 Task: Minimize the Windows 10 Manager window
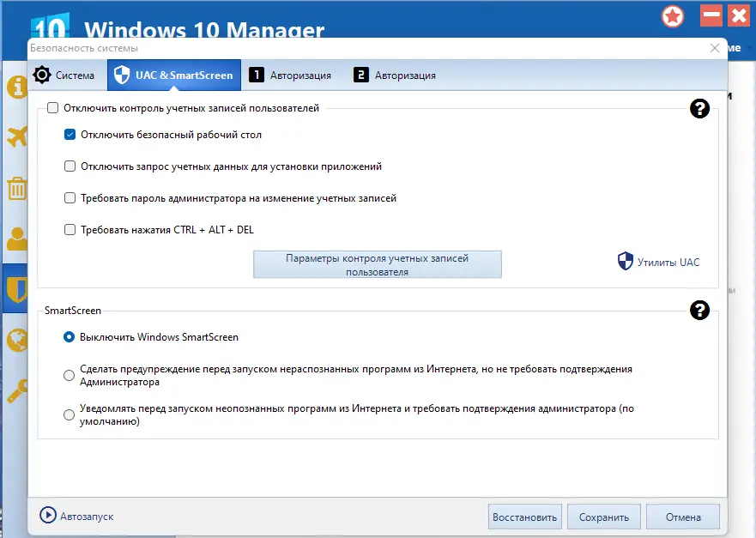click(x=711, y=15)
